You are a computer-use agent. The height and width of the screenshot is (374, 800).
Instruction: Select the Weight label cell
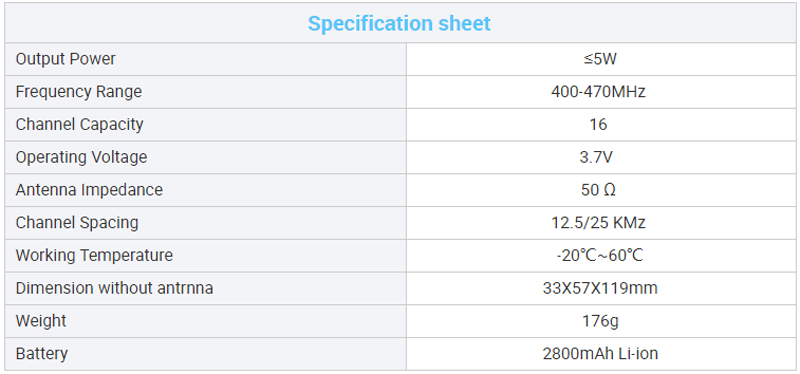click(206, 321)
